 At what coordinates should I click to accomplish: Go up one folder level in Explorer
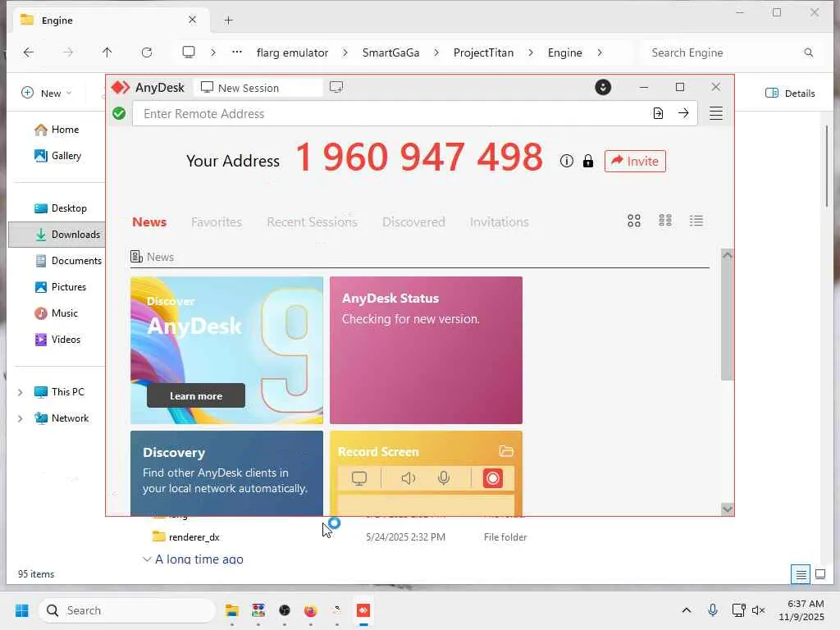coord(107,52)
